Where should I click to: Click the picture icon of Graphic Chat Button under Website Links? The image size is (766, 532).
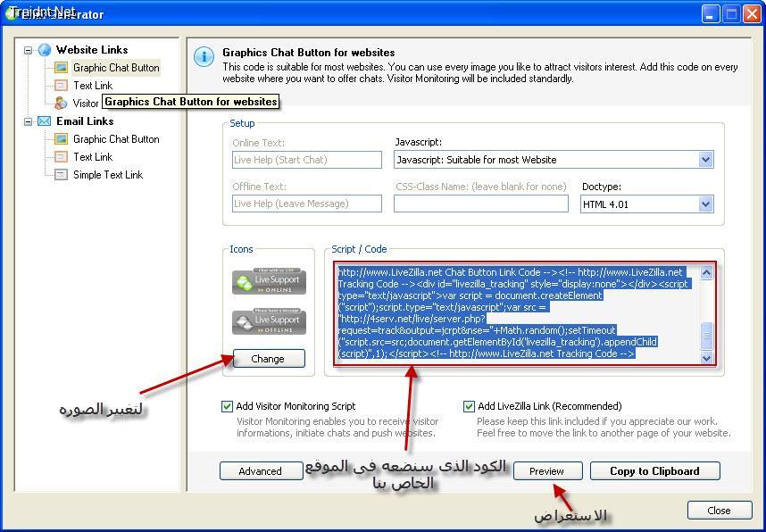(x=61, y=68)
